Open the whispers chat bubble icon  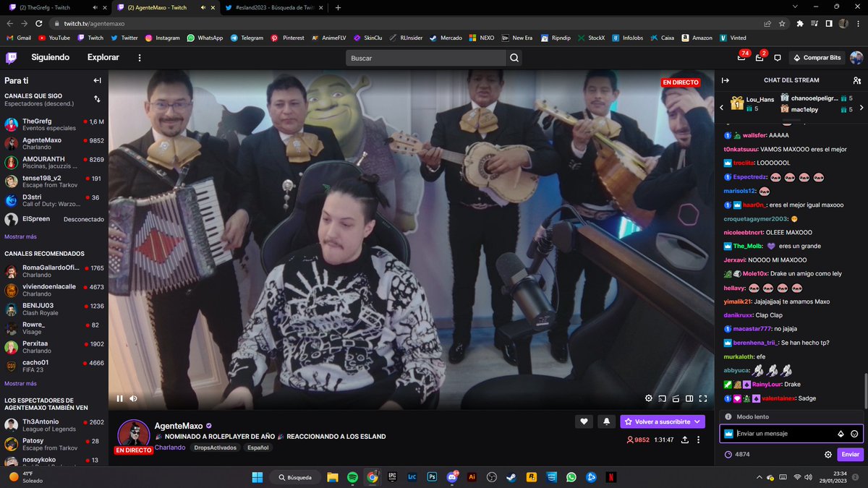click(778, 58)
